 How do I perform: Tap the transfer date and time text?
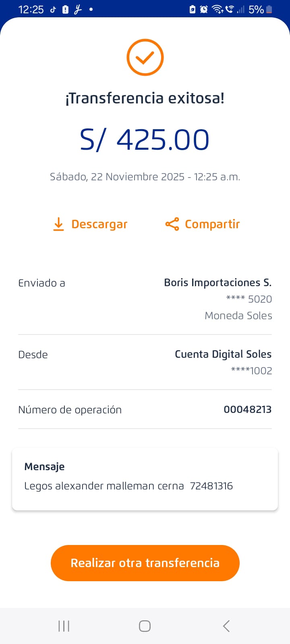tap(145, 177)
